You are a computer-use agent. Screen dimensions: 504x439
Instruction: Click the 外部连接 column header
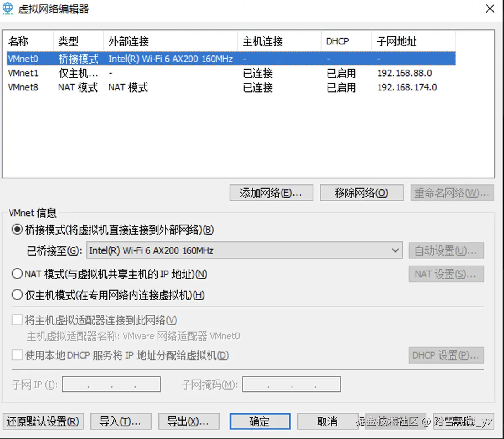tap(171, 41)
